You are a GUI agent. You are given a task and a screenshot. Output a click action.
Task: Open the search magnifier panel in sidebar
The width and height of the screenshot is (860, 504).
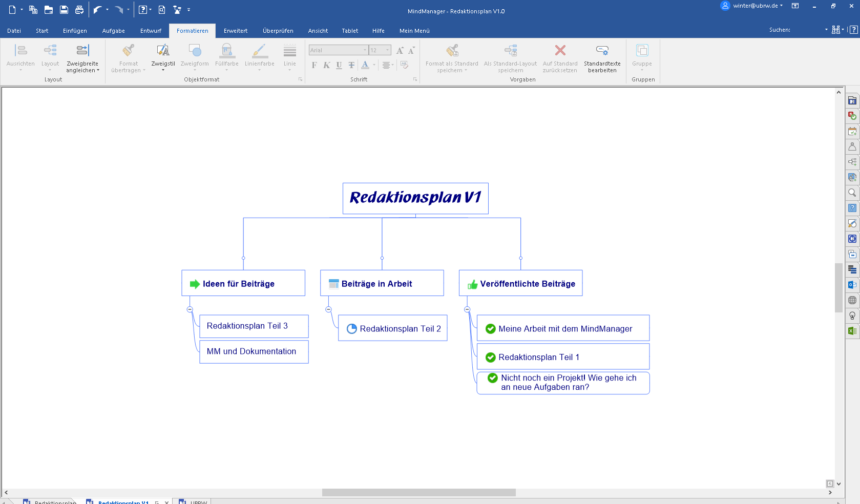852,193
